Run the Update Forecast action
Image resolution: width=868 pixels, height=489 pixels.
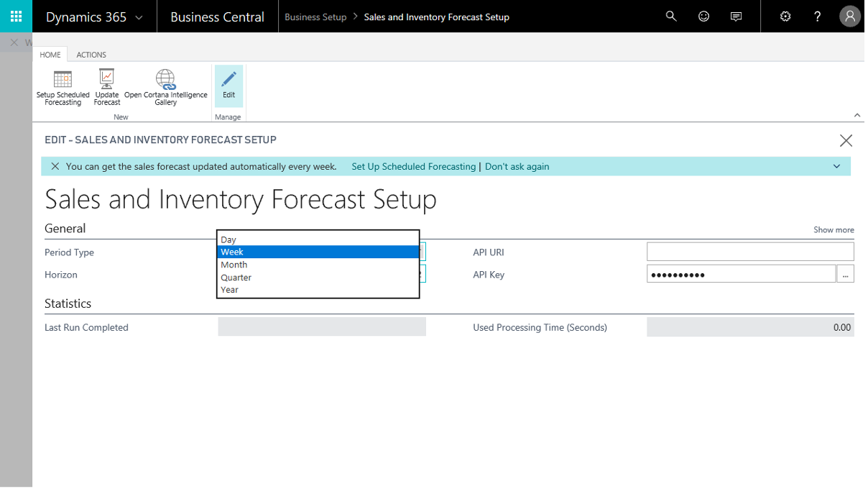[x=106, y=86]
